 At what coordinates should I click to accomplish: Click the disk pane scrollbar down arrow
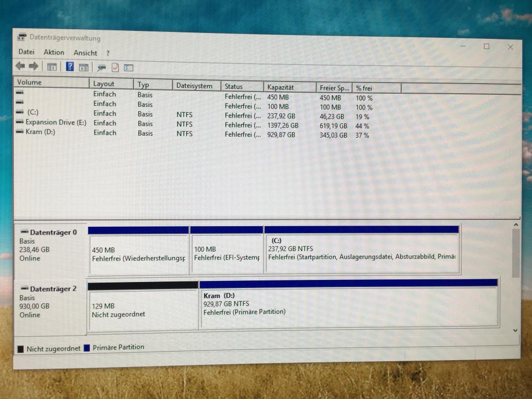(x=515, y=330)
